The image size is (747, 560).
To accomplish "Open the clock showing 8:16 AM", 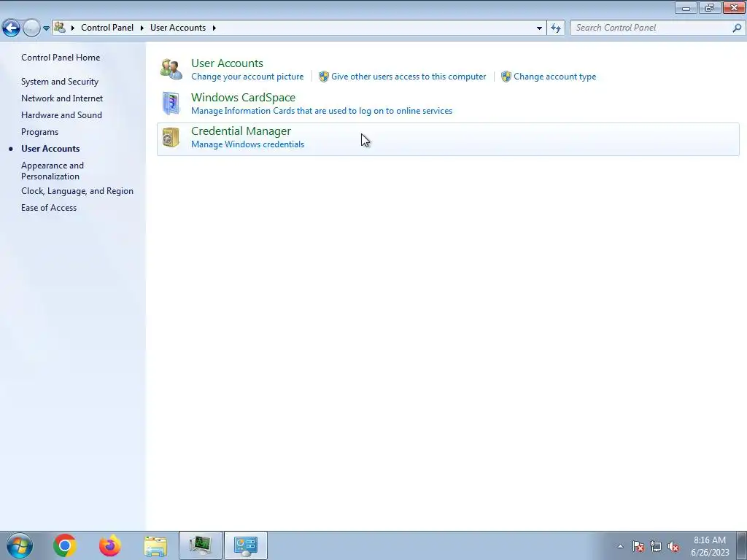I will [x=710, y=546].
